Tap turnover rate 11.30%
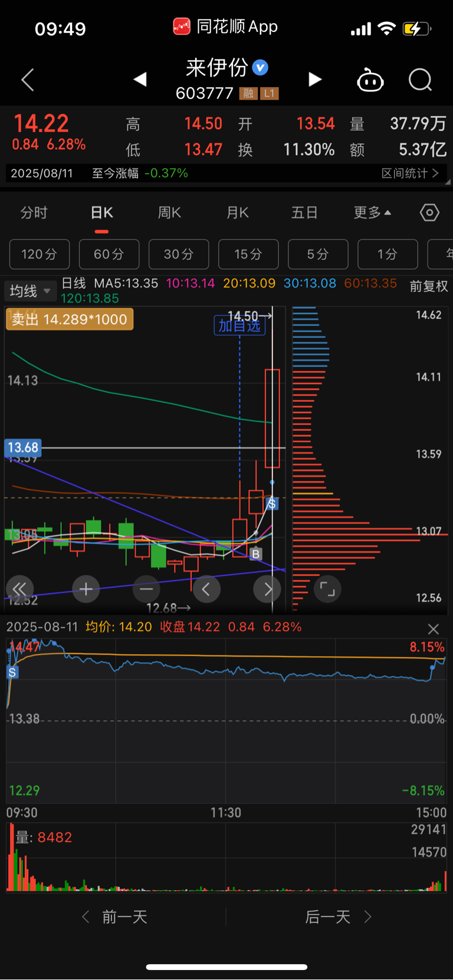 pos(309,150)
